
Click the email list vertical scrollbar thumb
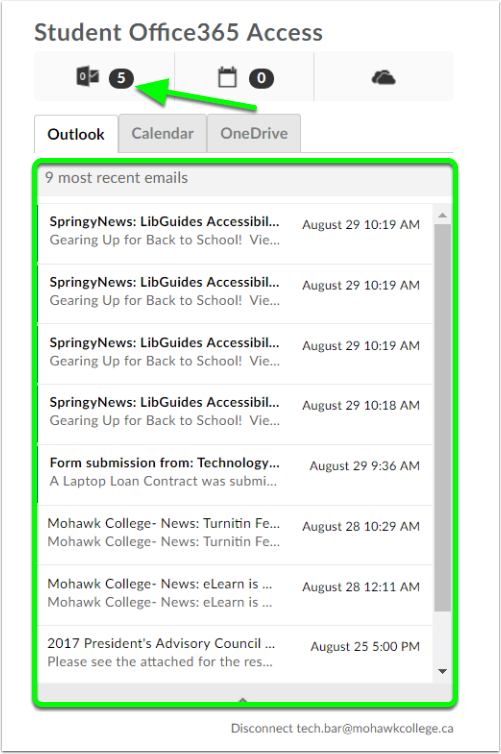442,417
